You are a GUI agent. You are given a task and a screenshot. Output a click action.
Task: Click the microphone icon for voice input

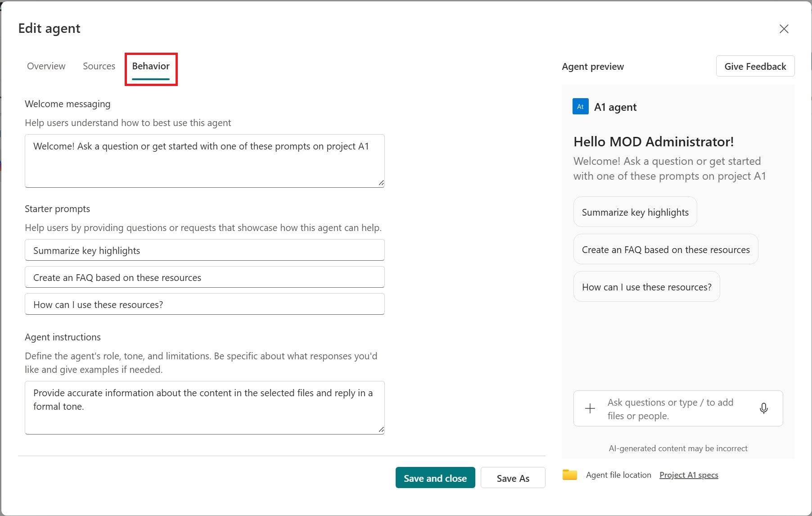tap(764, 408)
